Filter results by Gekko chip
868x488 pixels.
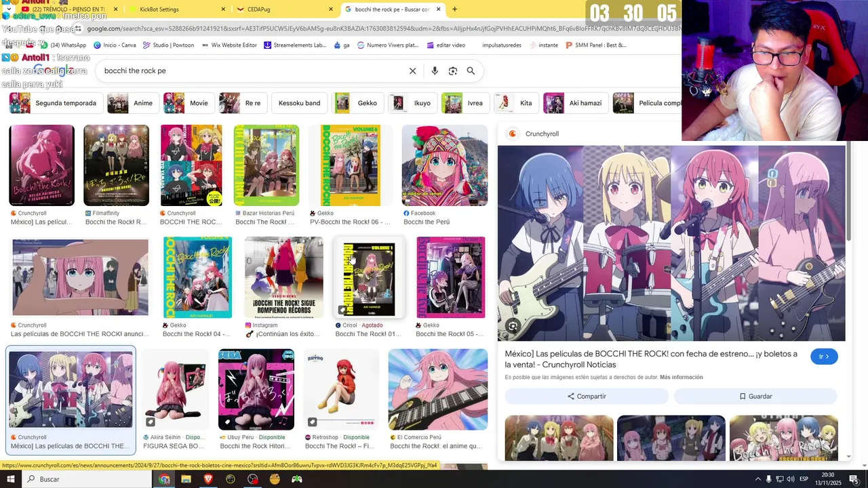point(358,103)
